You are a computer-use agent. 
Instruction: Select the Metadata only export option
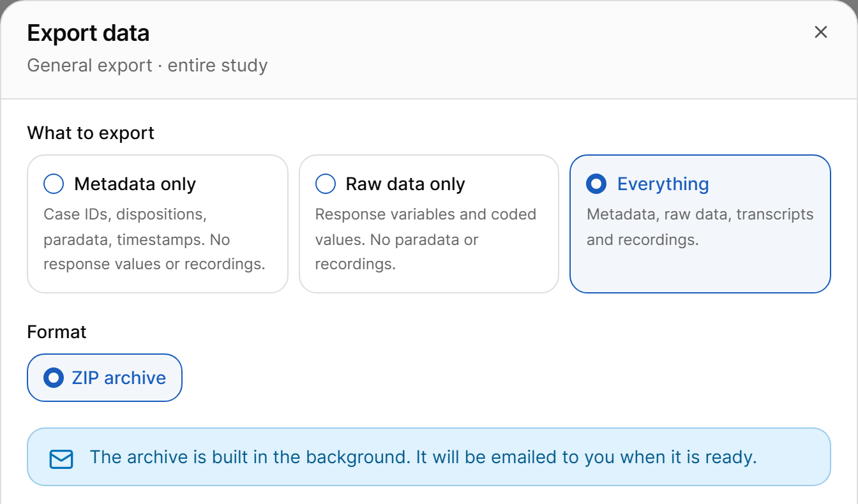click(158, 224)
